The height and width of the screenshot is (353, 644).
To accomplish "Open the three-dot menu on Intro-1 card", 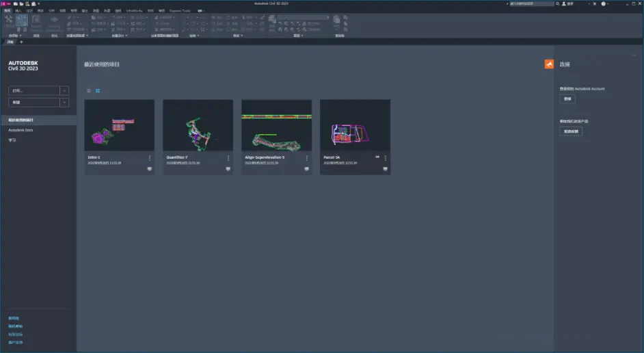I will tap(150, 158).
